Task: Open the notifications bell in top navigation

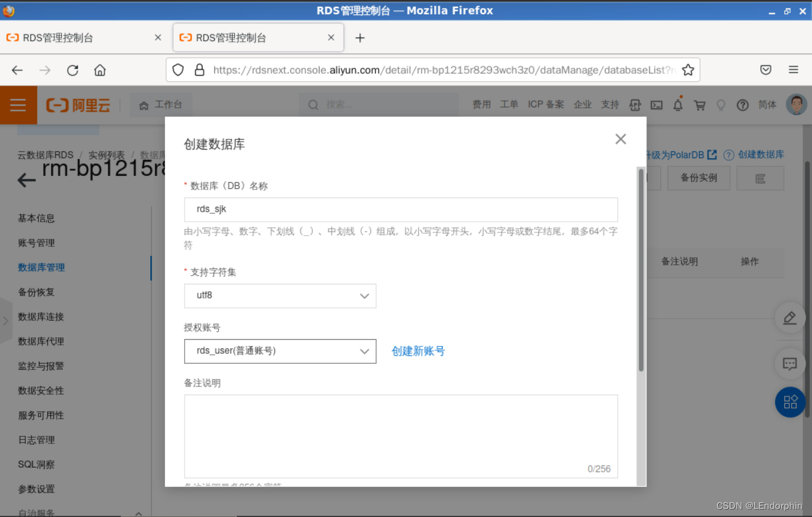Action: tap(678, 105)
